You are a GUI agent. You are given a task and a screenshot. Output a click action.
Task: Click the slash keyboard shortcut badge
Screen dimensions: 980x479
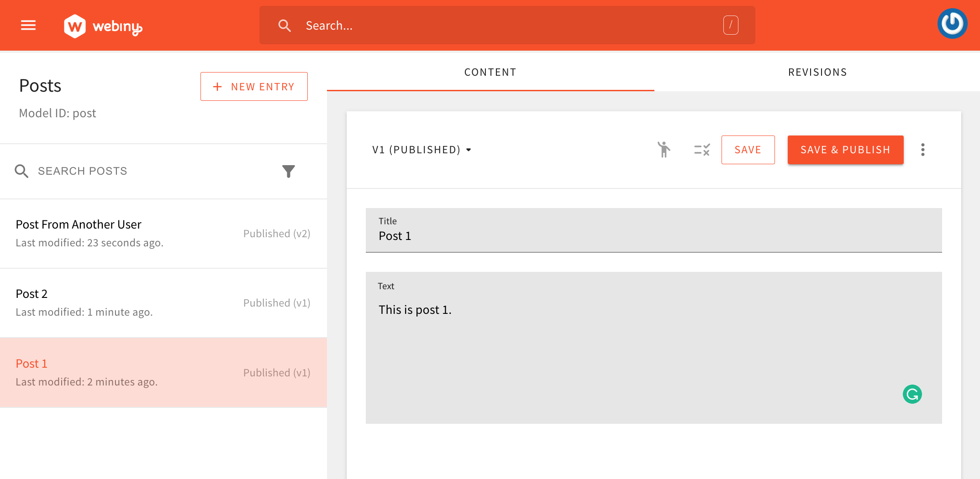(730, 26)
